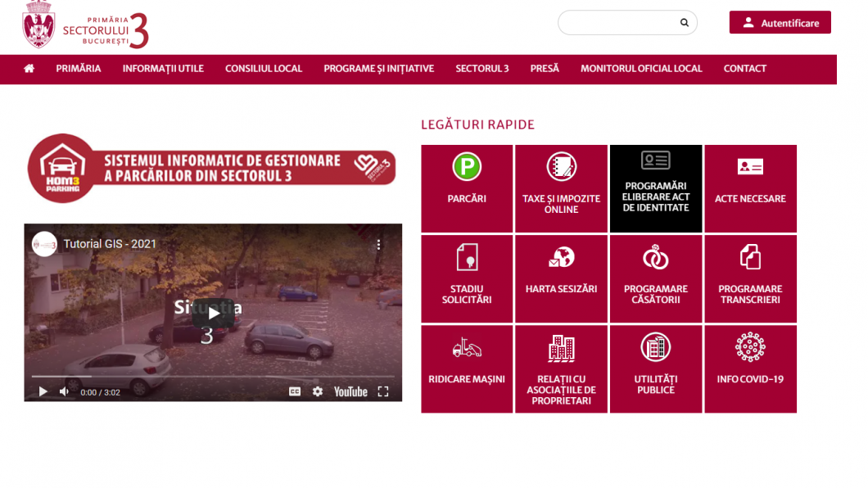Select the Acte Necesare card icon
The height and width of the screenshot is (488, 868).
[x=750, y=166]
